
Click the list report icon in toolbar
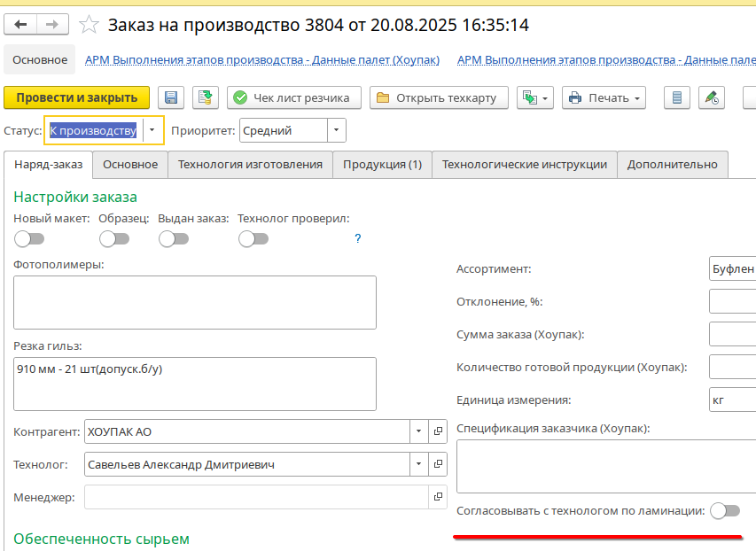pyautogui.click(x=677, y=97)
